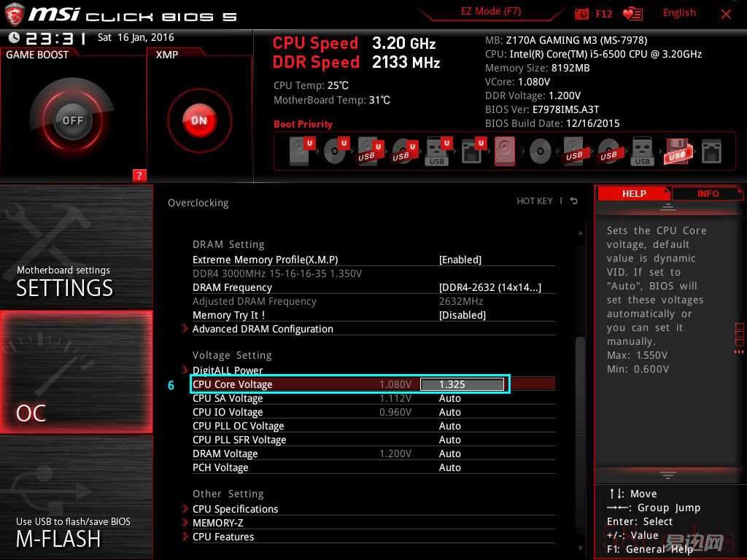Open the Extreme Memory Profile [Enabled] dropdown

(x=460, y=260)
